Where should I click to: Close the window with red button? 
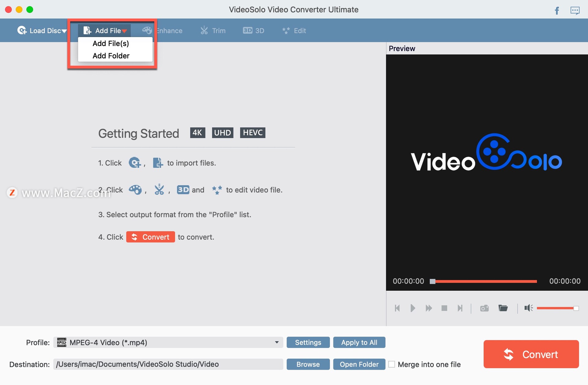click(x=9, y=9)
